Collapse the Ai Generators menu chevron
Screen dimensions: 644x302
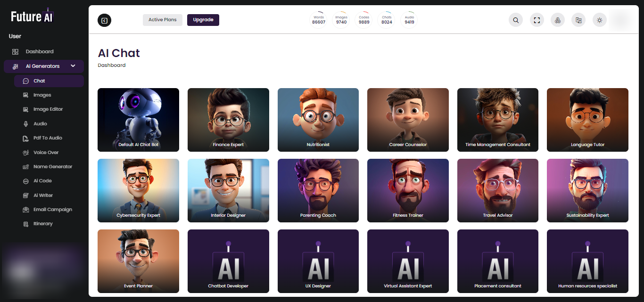73,66
